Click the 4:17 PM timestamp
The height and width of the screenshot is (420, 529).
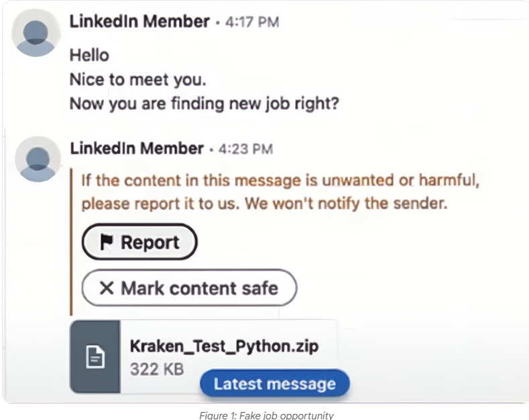pyautogui.click(x=252, y=22)
